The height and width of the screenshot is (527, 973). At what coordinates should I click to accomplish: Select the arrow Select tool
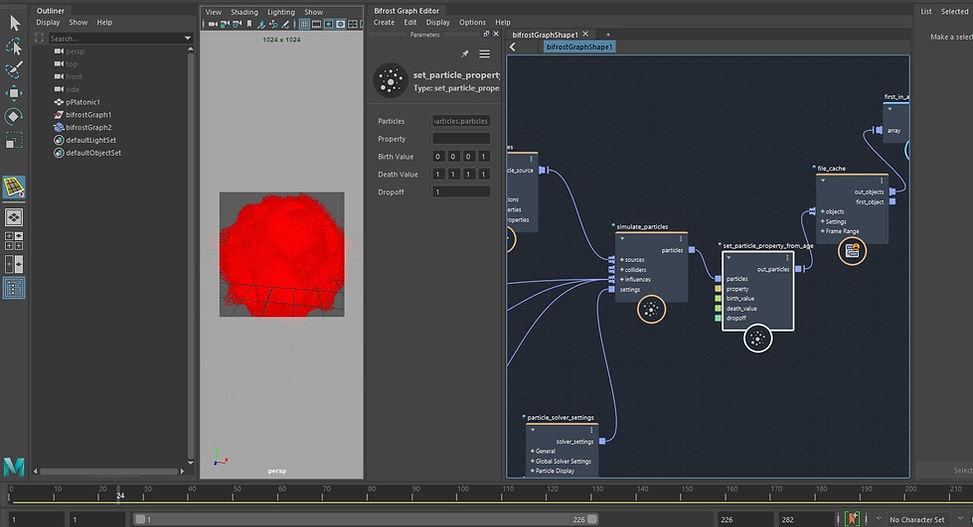click(14, 23)
